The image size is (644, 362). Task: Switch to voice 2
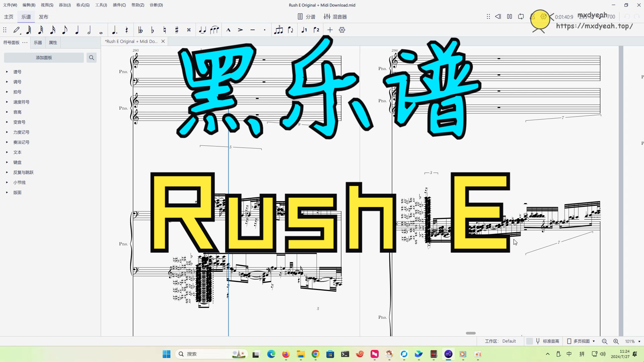316,30
